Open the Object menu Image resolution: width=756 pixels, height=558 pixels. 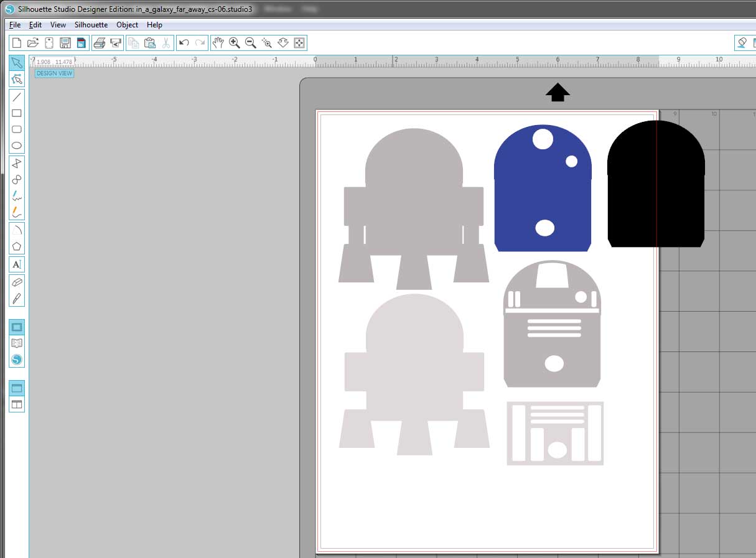click(x=127, y=25)
